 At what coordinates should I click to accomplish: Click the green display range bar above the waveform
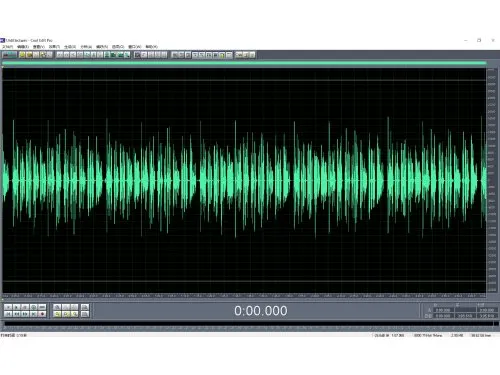(244, 63)
